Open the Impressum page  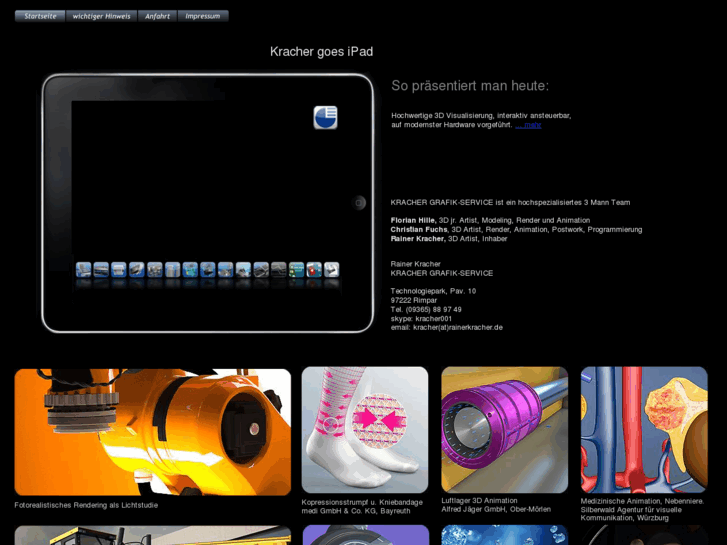203,16
